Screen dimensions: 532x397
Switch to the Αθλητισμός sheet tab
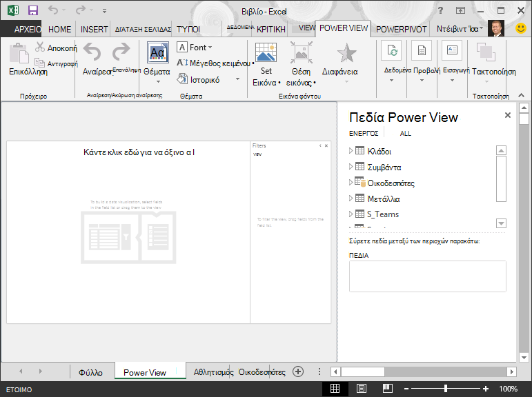coord(213,372)
